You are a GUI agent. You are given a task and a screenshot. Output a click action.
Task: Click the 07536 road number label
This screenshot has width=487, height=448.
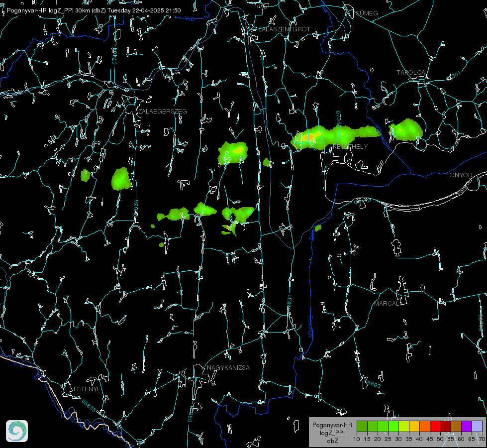(x=136, y=208)
